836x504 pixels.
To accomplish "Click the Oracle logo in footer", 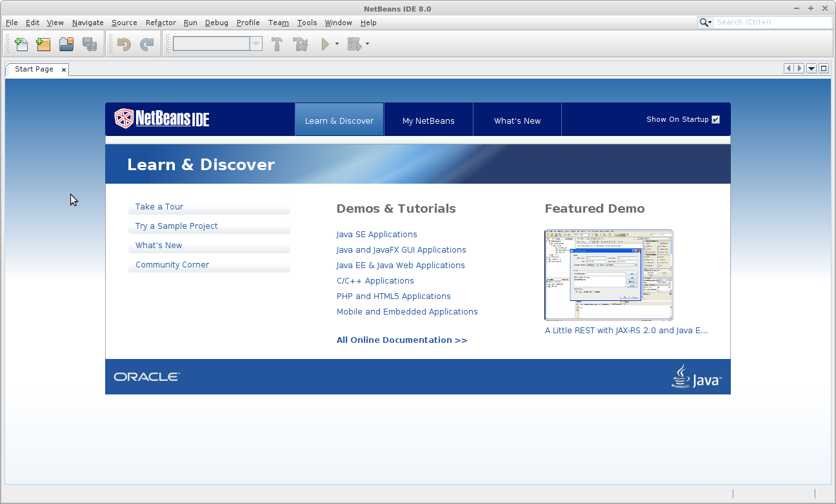I will (147, 377).
